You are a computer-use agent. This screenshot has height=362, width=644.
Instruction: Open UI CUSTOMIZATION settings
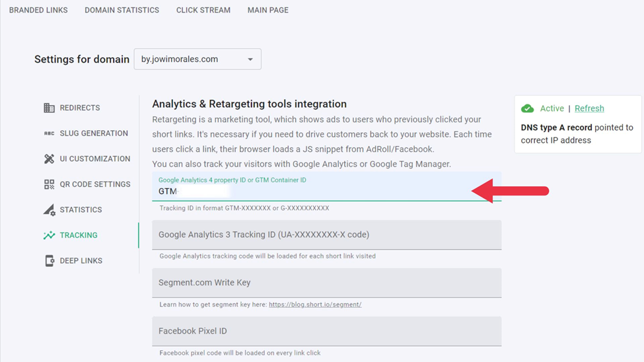click(95, 159)
